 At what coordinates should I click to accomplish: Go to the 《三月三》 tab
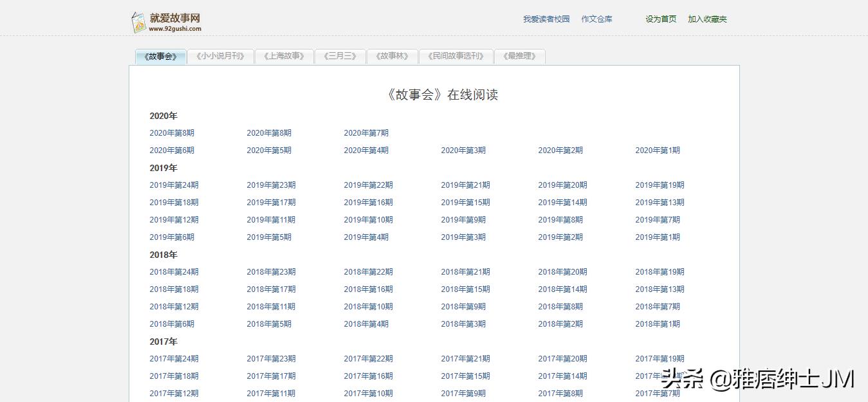[340, 57]
